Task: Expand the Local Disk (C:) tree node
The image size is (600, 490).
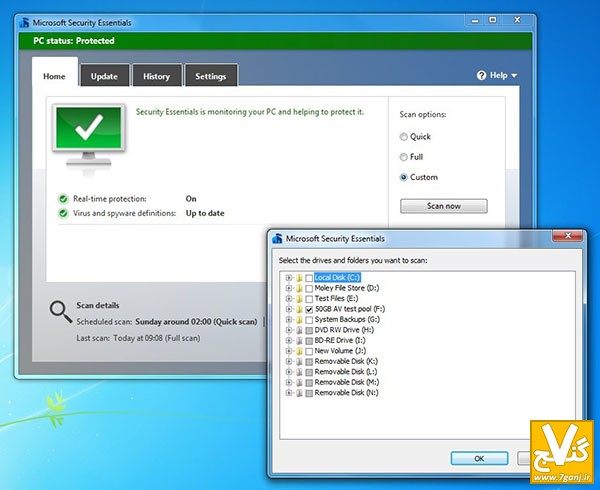Action: tap(288, 277)
